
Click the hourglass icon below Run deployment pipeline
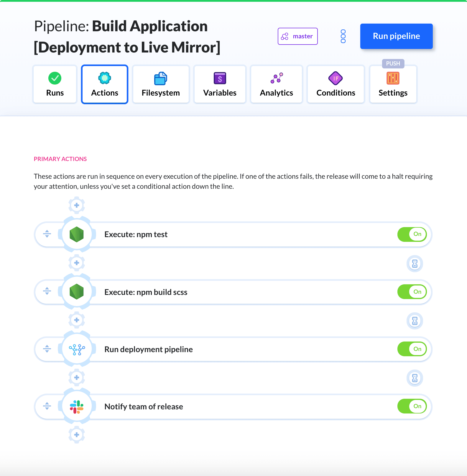tap(415, 378)
